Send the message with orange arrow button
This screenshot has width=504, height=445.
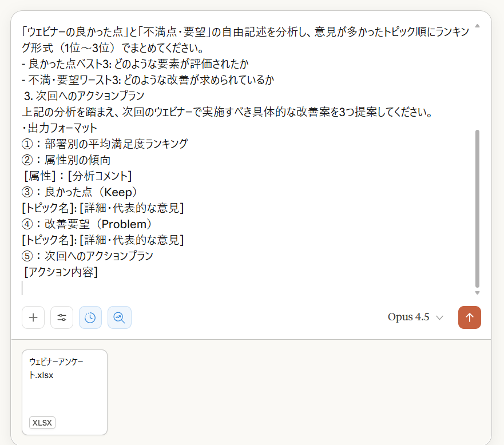pyautogui.click(x=469, y=317)
